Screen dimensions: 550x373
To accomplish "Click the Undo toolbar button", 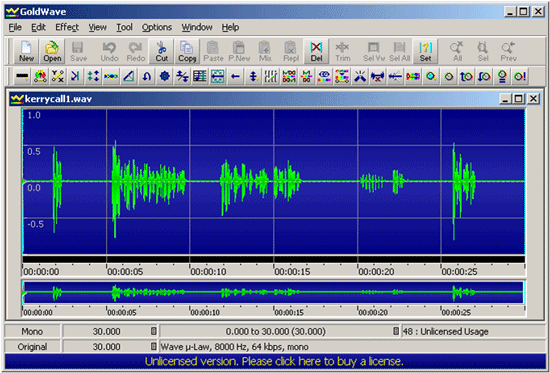I will coord(109,51).
